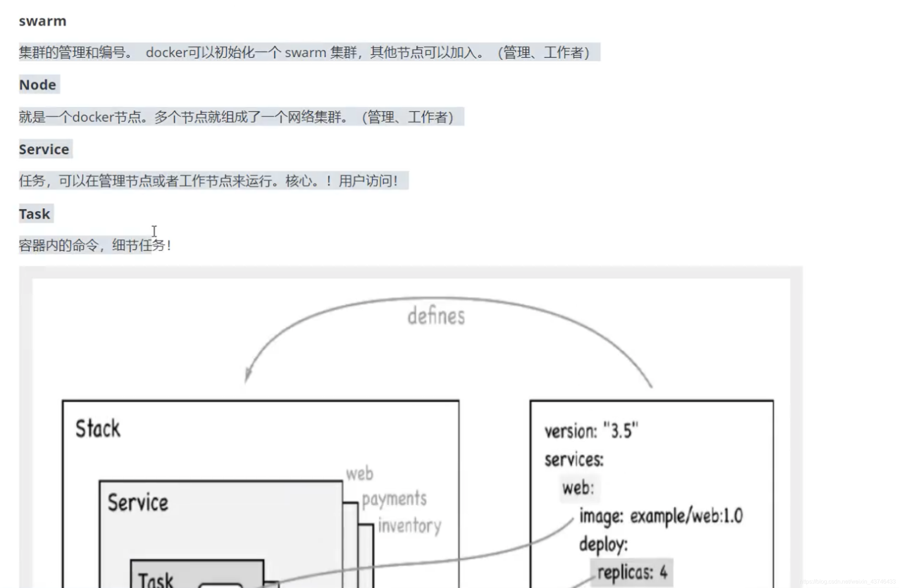Click the "Stack" label in the diagram
Screen dimensions: 899x588
pos(98,429)
